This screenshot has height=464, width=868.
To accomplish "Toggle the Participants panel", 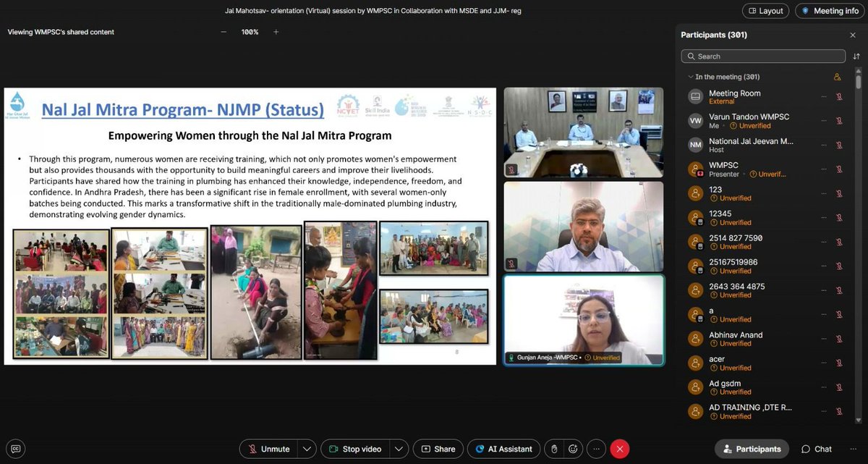I will [752, 449].
